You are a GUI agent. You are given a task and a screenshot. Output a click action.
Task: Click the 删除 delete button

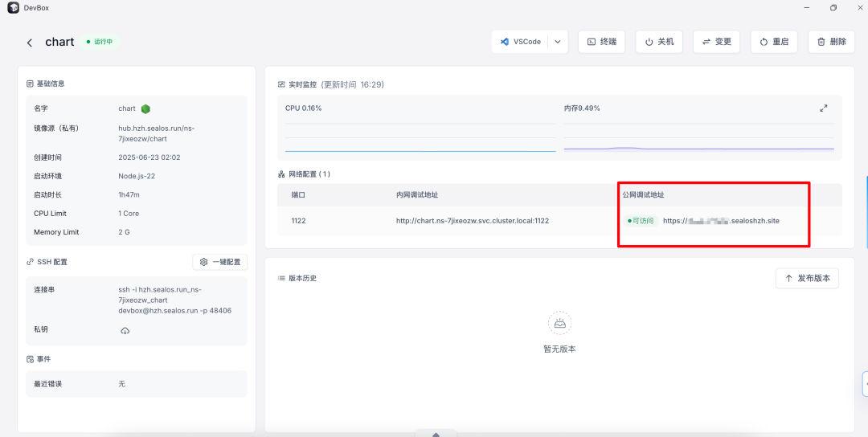[x=832, y=42]
